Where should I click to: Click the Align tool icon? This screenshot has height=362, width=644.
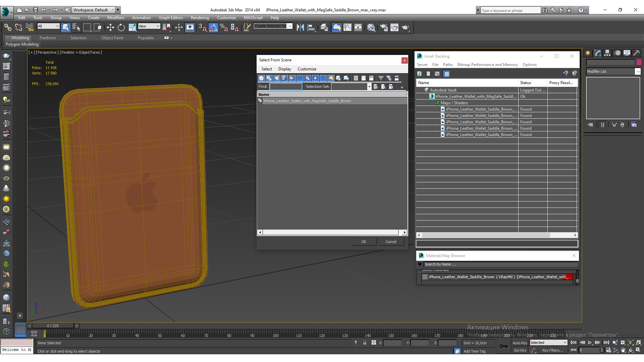coord(312,27)
